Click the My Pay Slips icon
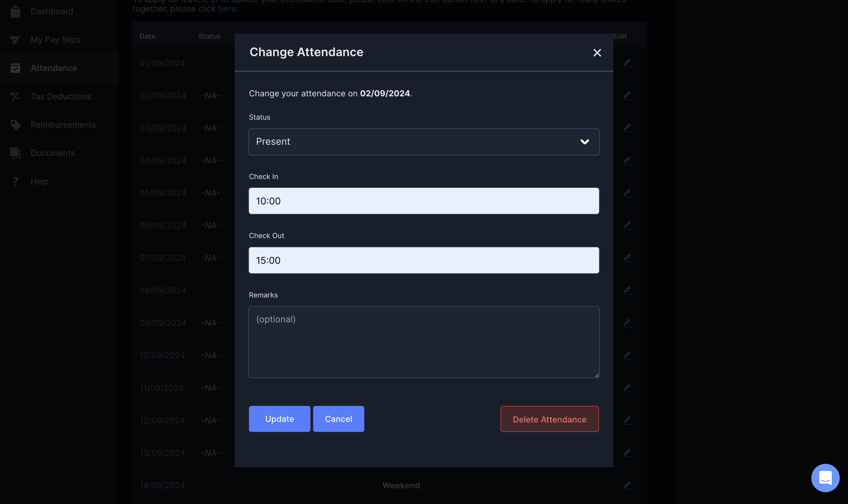This screenshot has width=848, height=504. [x=16, y=40]
